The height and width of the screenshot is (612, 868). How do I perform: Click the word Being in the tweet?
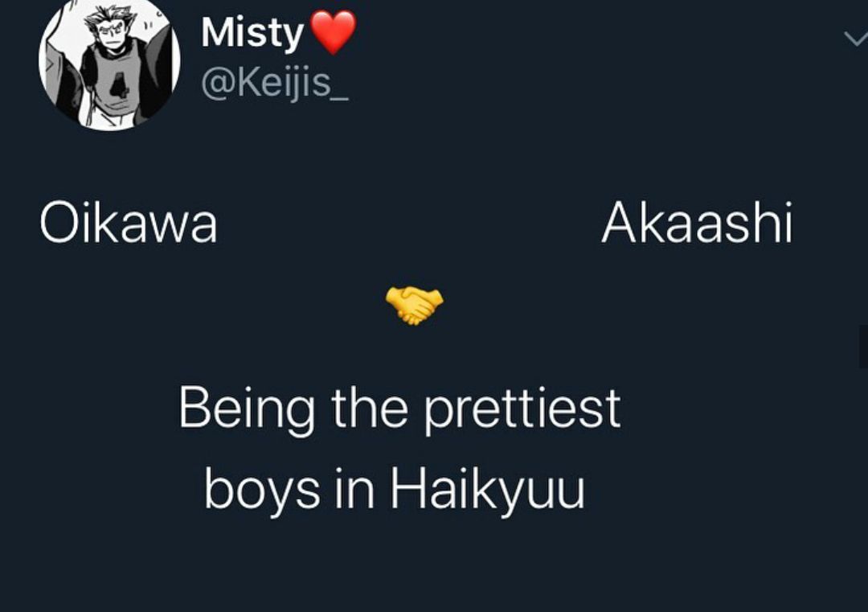[x=248, y=410]
